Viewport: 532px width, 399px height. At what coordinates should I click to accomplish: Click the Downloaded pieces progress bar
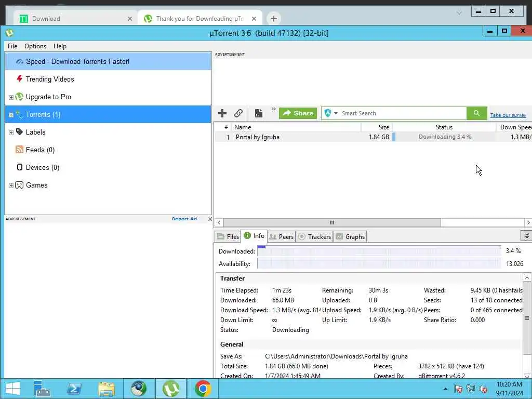pyautogui.click(x=379, y=251)
